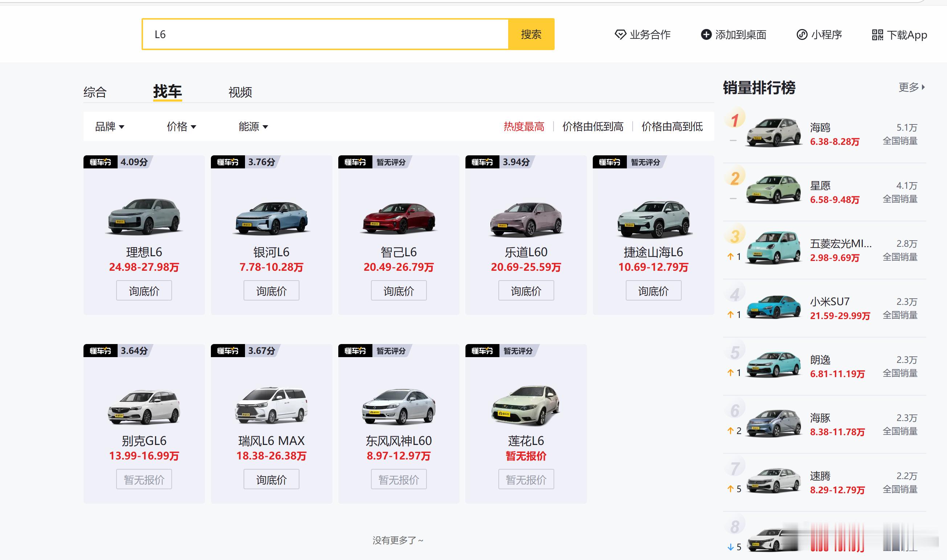Click 暂无报价 button for 莲花L6

point(526,479)
